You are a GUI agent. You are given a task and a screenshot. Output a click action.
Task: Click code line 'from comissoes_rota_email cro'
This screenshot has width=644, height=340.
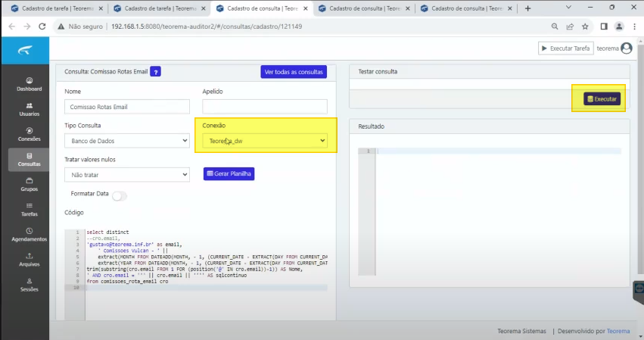(x=127, y=282)
